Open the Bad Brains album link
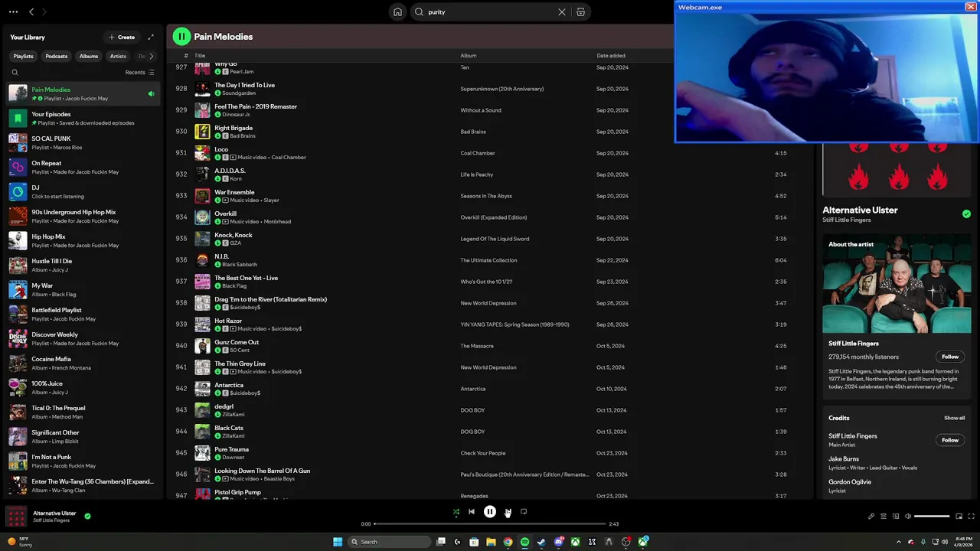This screenshot has height=551, width=980. pos(473,132)
